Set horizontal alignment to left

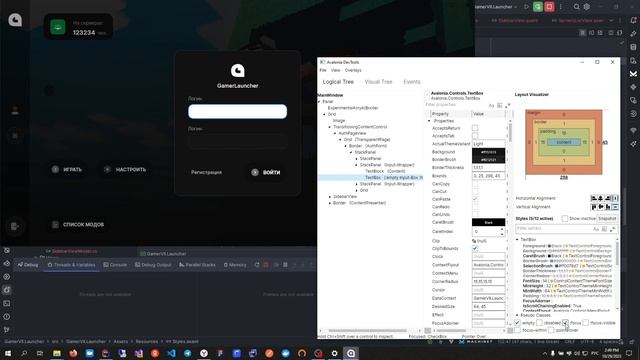coord(594,198)
